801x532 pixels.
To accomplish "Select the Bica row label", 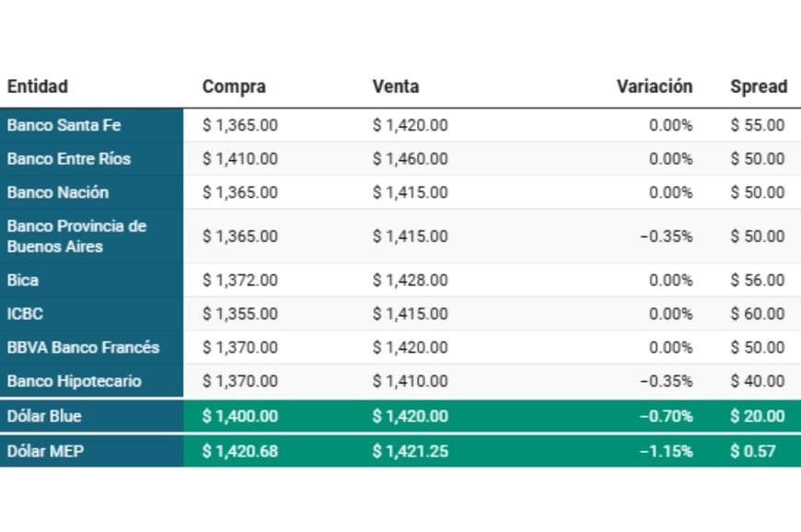I will click(x=23, y=280).
